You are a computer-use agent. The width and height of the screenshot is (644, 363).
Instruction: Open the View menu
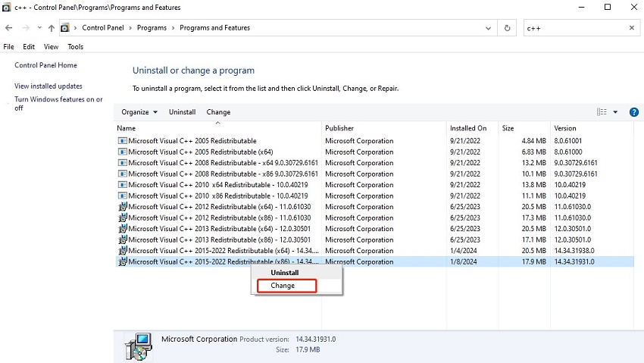click(51, 47)
